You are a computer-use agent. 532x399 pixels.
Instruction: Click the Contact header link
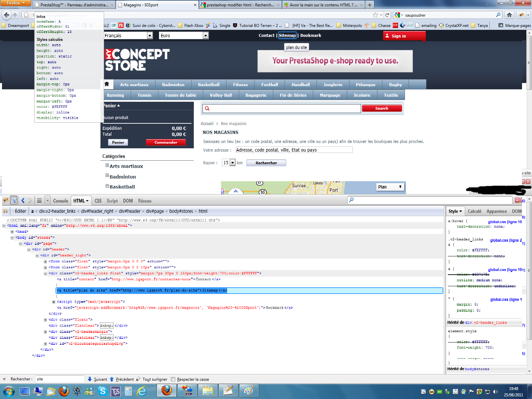pos(267,35)
